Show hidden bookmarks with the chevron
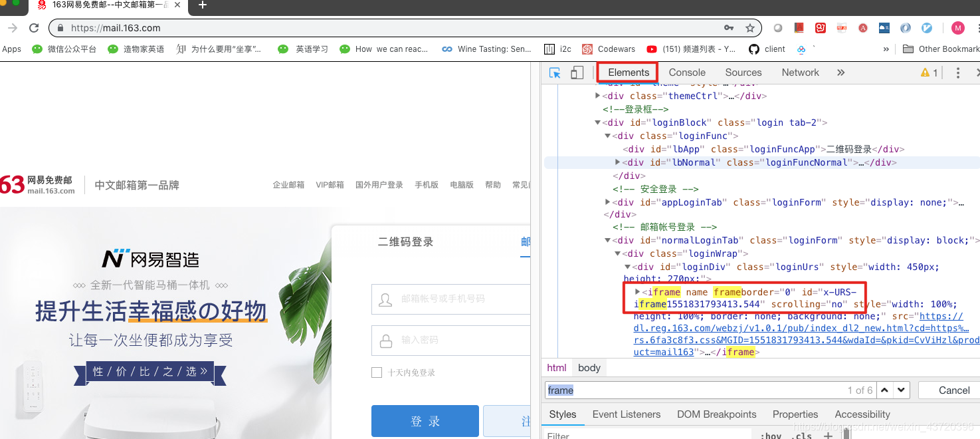This screenshot has height=439, width=980. click(886, 49)
